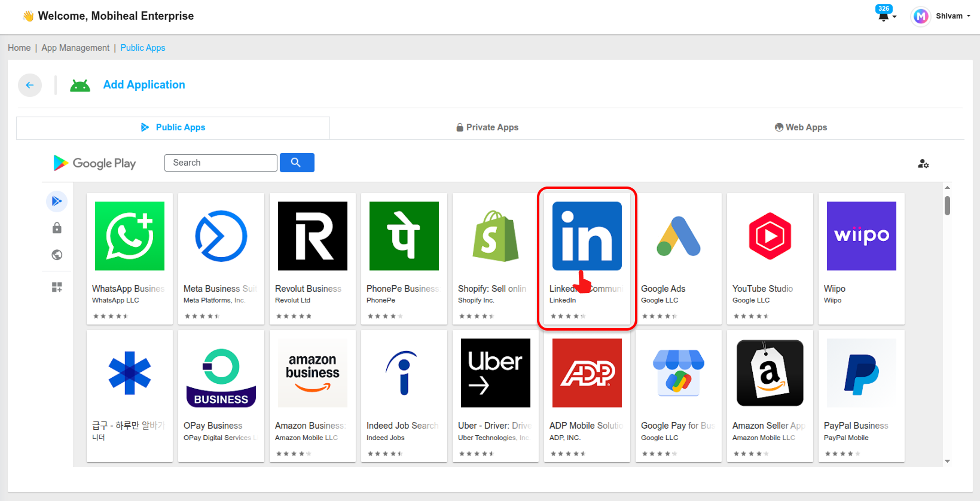Open the App Management breadcrumb link

point(75,48)
